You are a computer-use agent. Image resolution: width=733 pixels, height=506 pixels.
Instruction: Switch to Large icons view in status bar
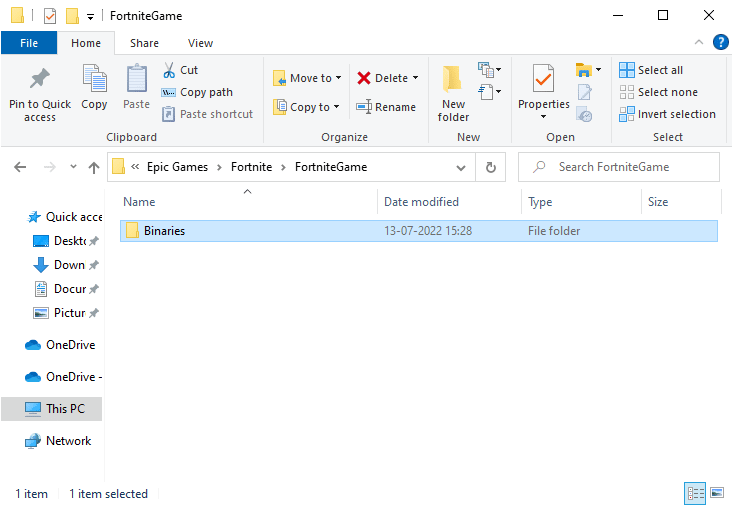(x=717, y=493)
